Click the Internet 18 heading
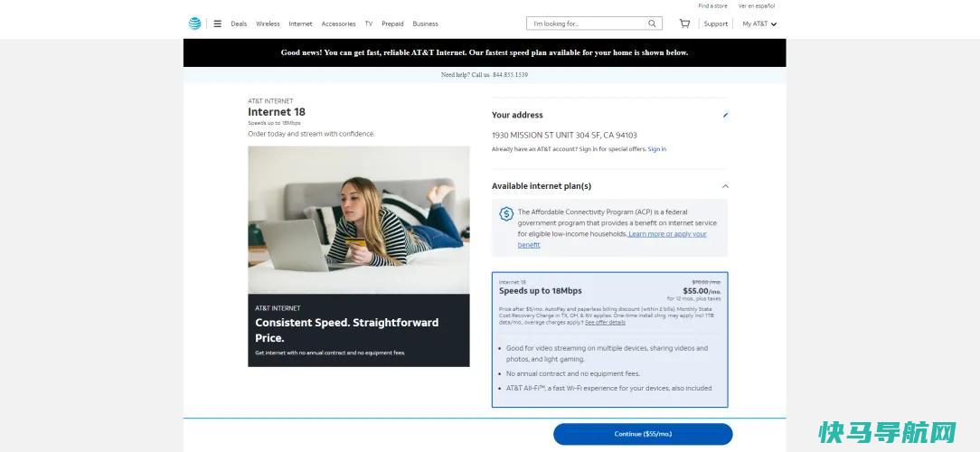980x452 pixels. click(x=277, y=112)
